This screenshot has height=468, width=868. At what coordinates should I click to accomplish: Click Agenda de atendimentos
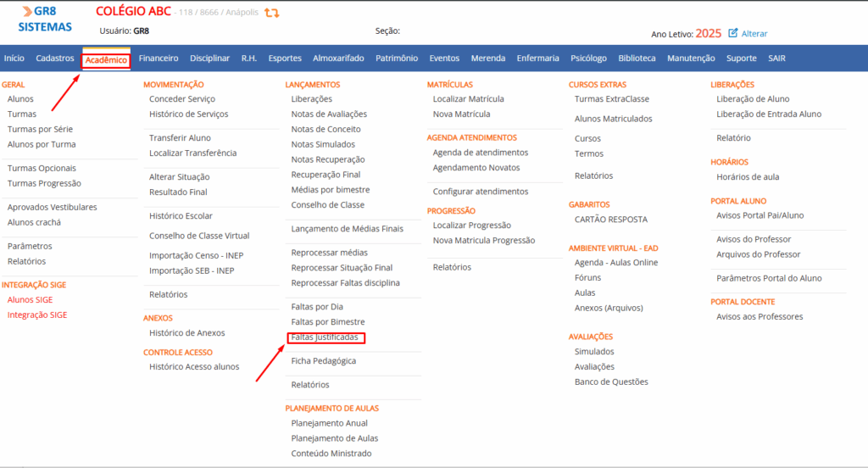tap(480, 153)
